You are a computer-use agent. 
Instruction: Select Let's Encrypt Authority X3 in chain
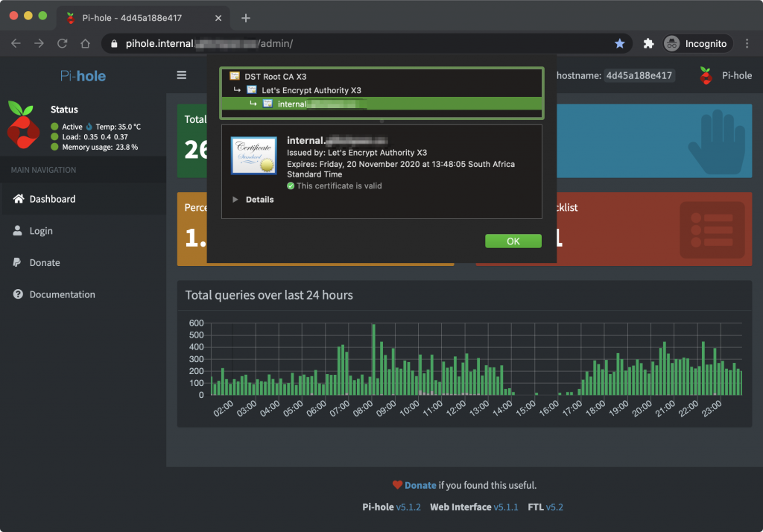(x=311, y=90)
